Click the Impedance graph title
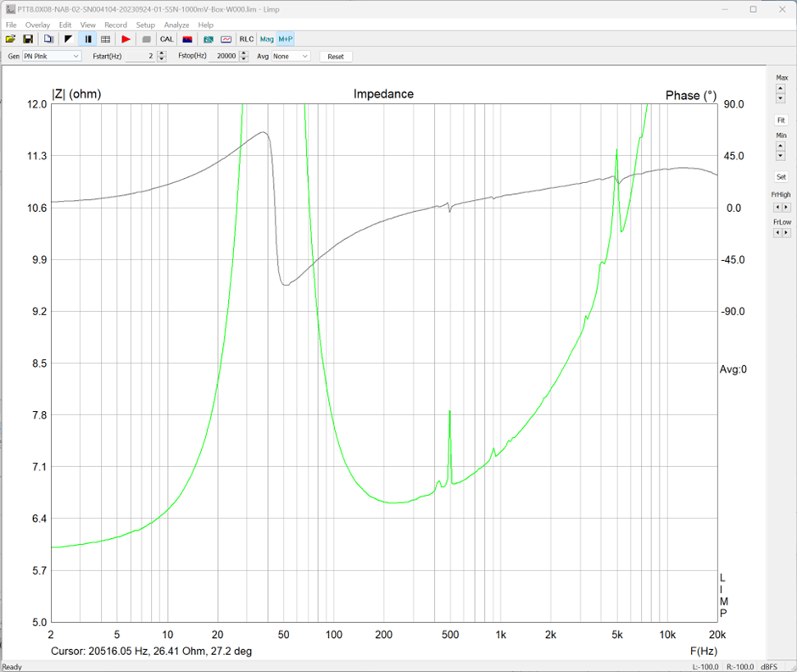The height and width of the screenshot is (672, 797). pos(383,94)
